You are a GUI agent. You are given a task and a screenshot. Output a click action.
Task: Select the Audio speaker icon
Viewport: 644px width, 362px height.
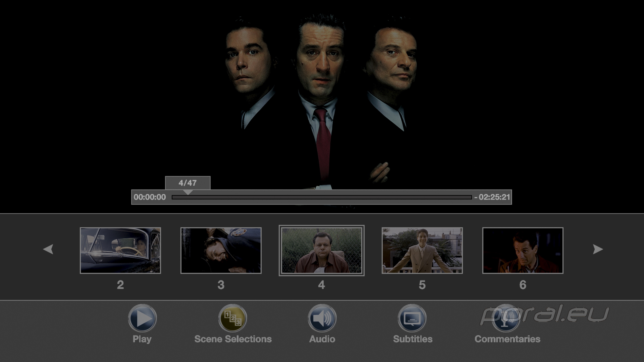coord(322,318)
